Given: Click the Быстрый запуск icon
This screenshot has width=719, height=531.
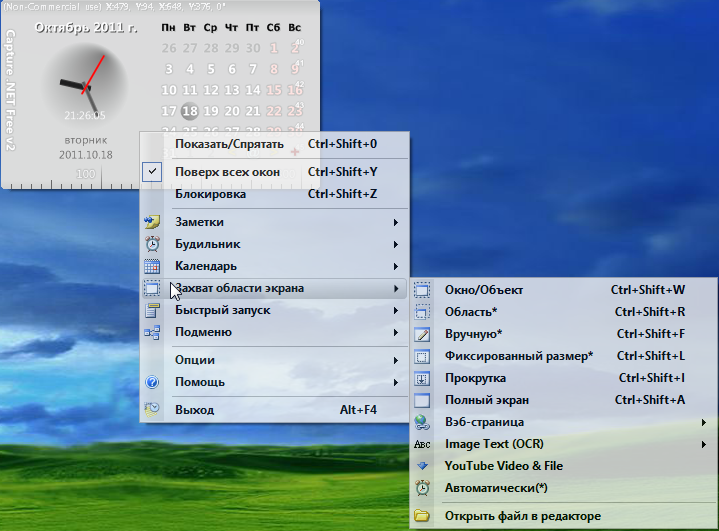Looking at the screenshot, I should point(152,311).
